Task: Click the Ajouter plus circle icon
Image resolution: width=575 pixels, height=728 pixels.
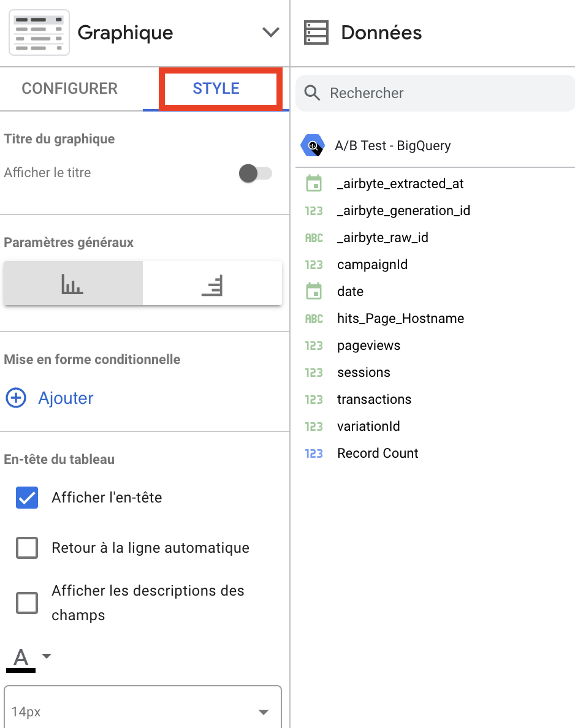Action: pyautogui.click(x=16, y=398)
